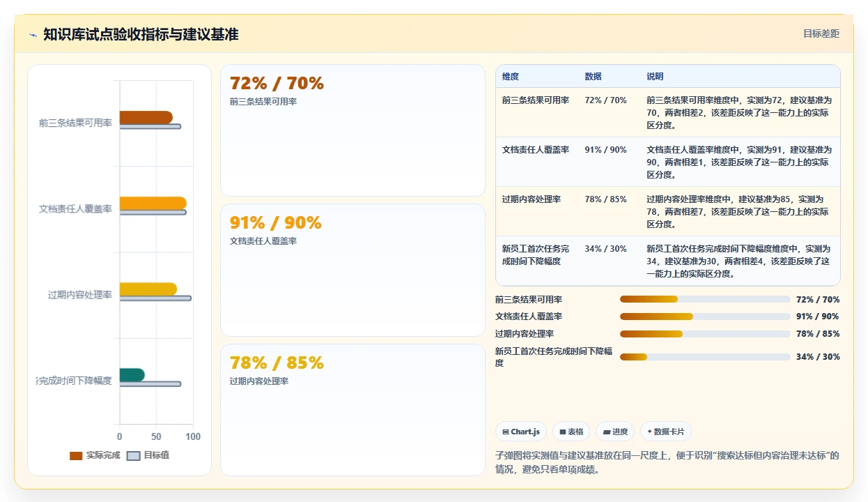The height and width of the screenshot is (502, 868).
Task: Click the orange 实际完成 bar for 前三条结果可用率
Action: click(x=146, y=117)
